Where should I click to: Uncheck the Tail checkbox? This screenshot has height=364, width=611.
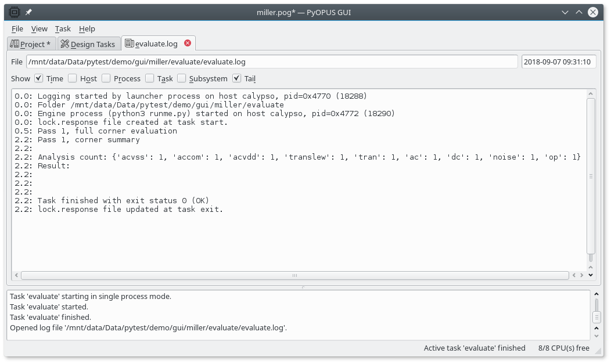[x=237, y=78]
